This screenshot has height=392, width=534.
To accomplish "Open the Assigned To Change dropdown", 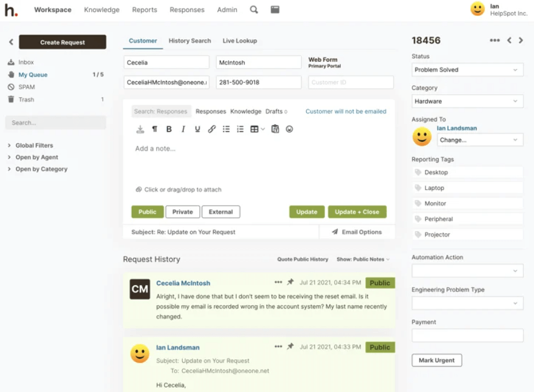I will click(480, 140).
